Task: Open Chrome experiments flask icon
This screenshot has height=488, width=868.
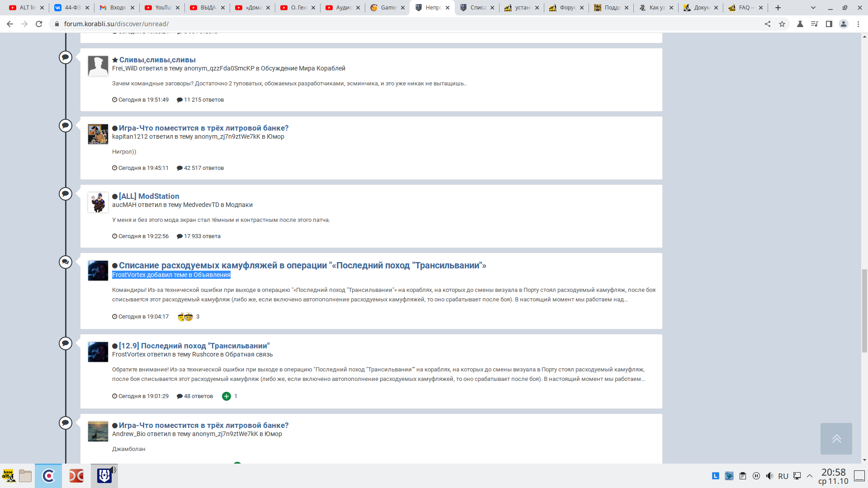Action: click(x=800, y=24)
